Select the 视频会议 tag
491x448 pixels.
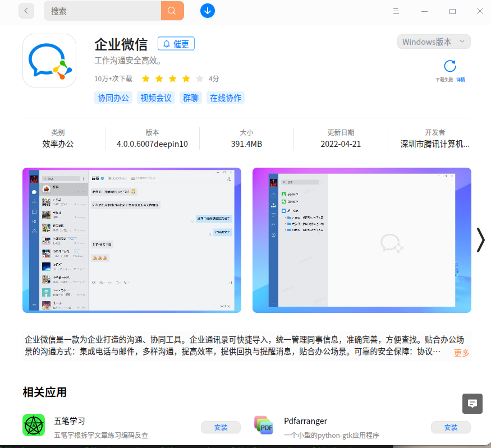[x=156, y=98]
